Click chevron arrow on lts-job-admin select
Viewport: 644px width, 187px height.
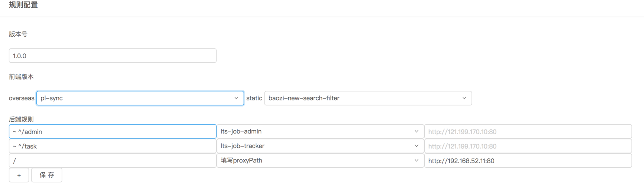[416, 131]
